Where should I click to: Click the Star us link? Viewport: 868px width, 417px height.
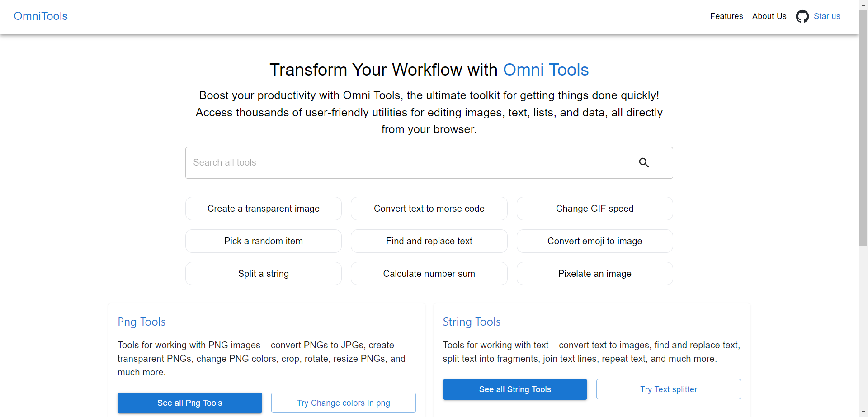(x=826, y=16)
